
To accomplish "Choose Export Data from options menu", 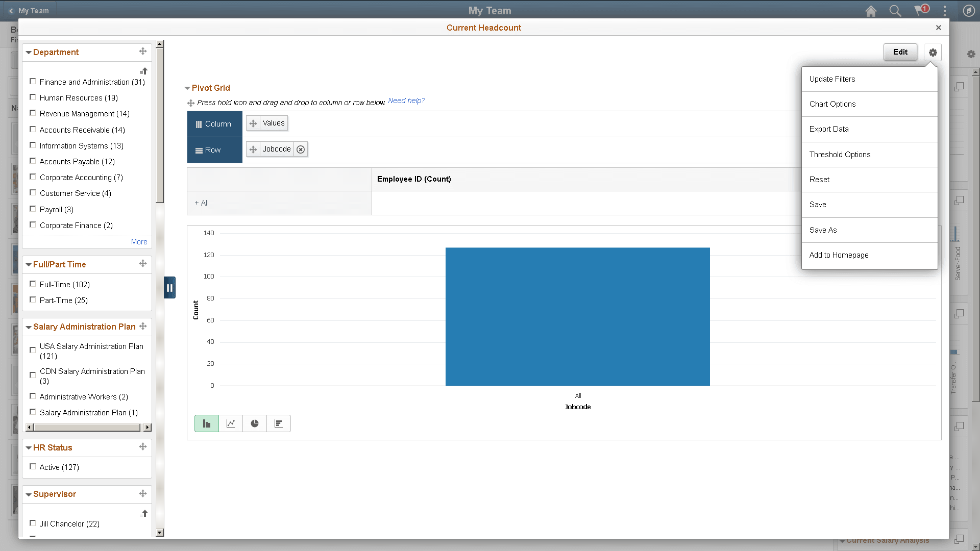I will [829, 129].
